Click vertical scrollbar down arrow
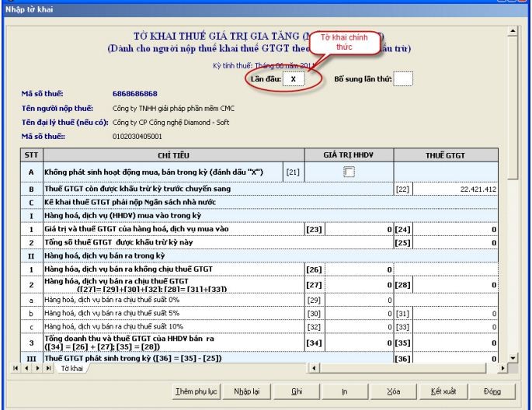Viewport: 532px width, 410px height. (513, 358)
